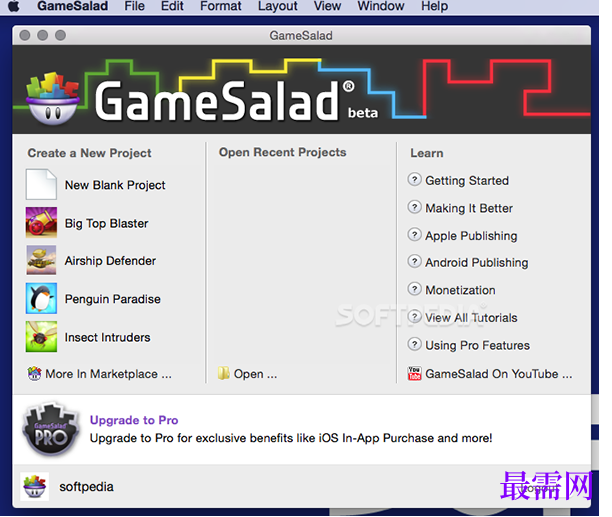Open the Big Top Blaster template thumbnail
This screenshot has height=517, width=612.
[41, 222]
